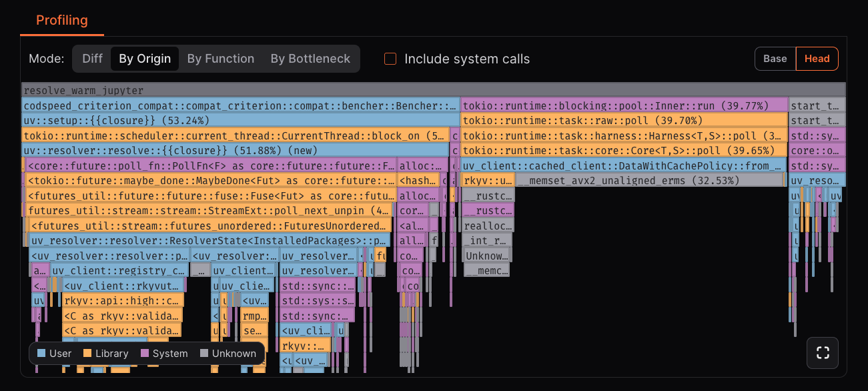Click the Unknown legend entry

pos(228,354)
